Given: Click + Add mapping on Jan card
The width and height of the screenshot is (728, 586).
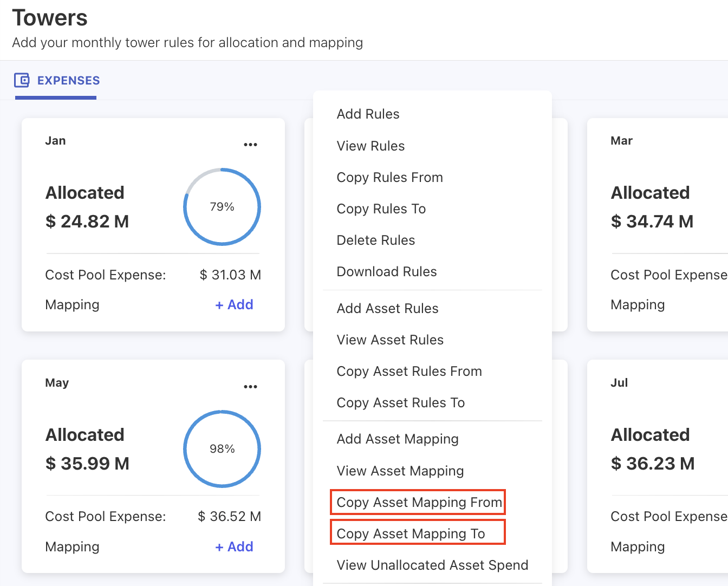Looking at the screenshot, I should [x=234, y=304].
